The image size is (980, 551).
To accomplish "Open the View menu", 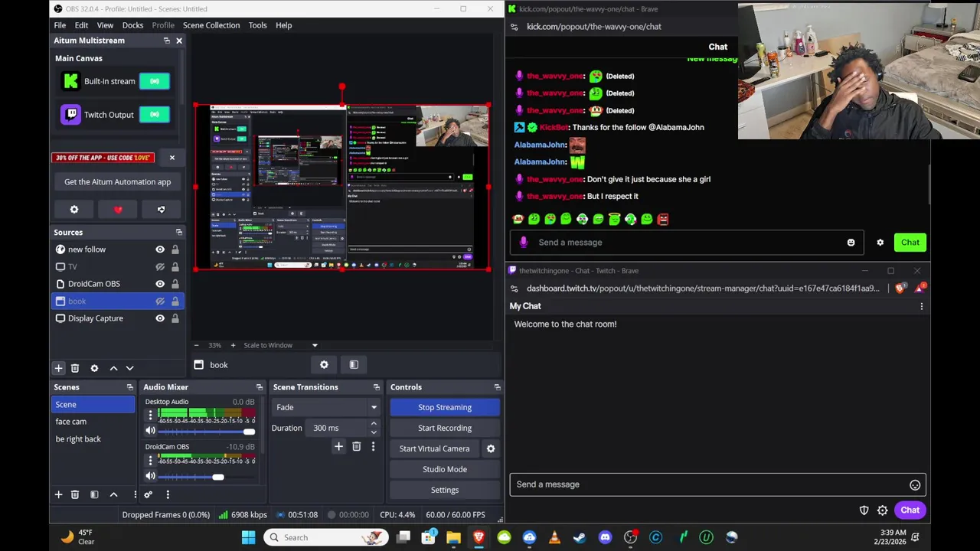I will tap(105, 25).
